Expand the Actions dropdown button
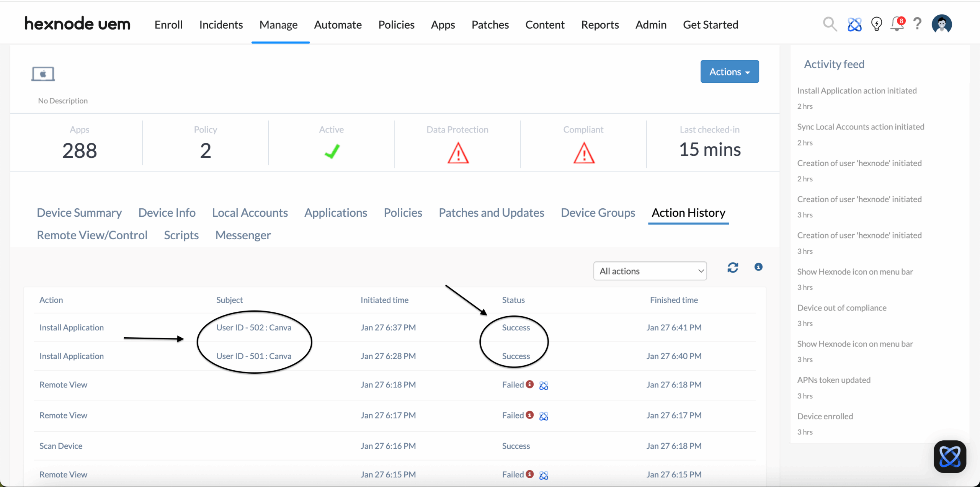 pyautogui.click(x=729, y=72)
